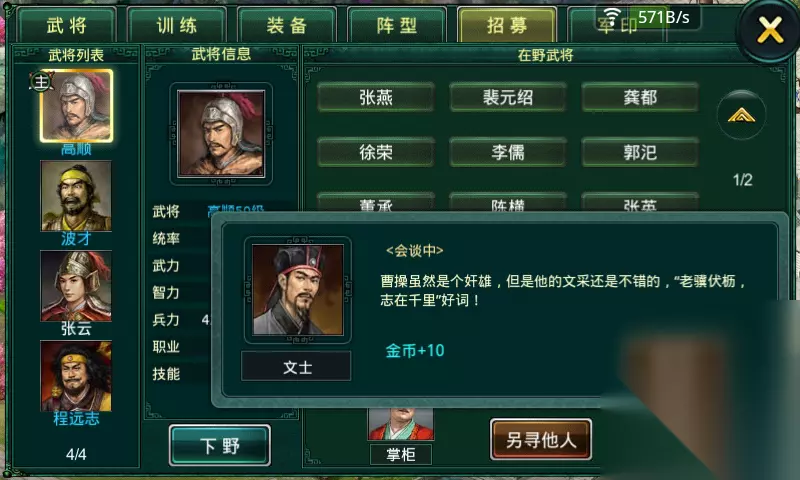This screenshot has width=800, height=480.
Task: Close the panel with yellow X
Action: click(769, 30)
